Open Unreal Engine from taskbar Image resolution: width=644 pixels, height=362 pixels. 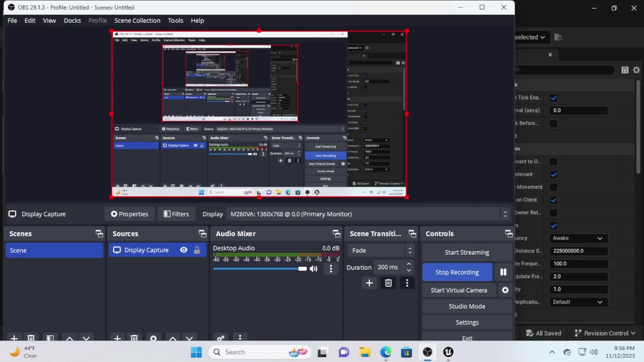coord(448,352)
